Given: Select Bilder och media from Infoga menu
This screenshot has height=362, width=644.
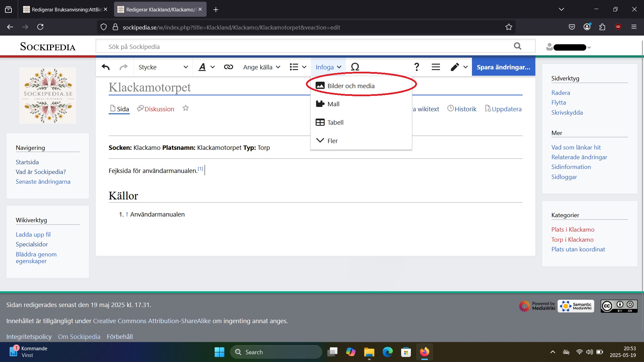Looking at the screenshot, I should pos(351,86).
